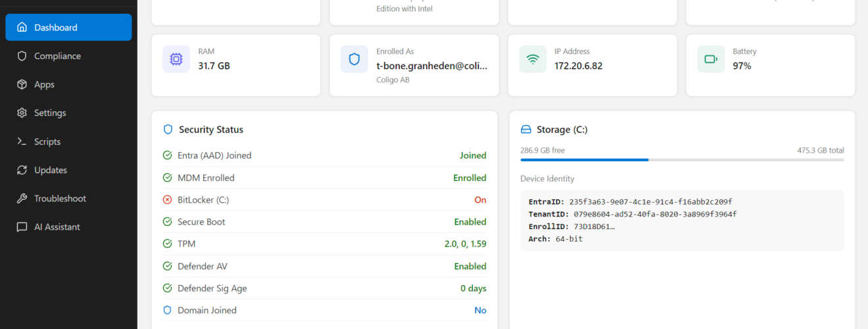Click the Domain Joined shield icon
The image size is (868, 329).
point(167,310)
